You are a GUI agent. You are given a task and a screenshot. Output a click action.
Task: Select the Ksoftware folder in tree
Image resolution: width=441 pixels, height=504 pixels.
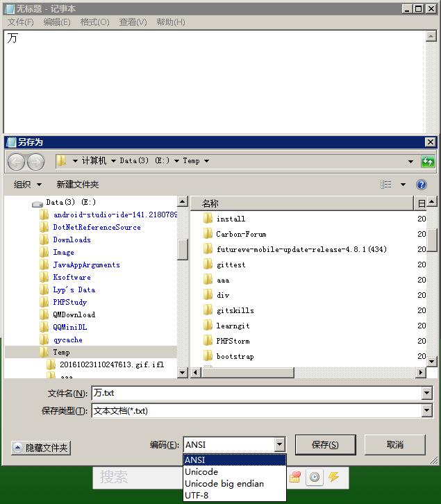coord(72,277)
